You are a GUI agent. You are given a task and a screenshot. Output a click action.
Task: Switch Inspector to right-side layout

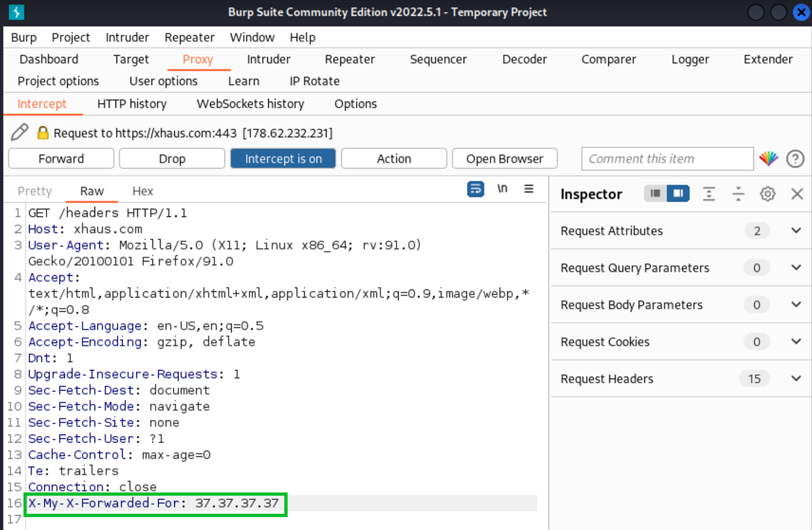[x=678, y=193]
